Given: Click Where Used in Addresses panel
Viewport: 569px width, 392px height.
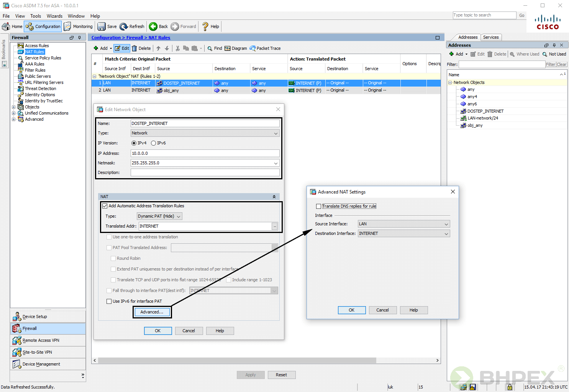Looking at the screenshot, I should (x=524, y=54).
